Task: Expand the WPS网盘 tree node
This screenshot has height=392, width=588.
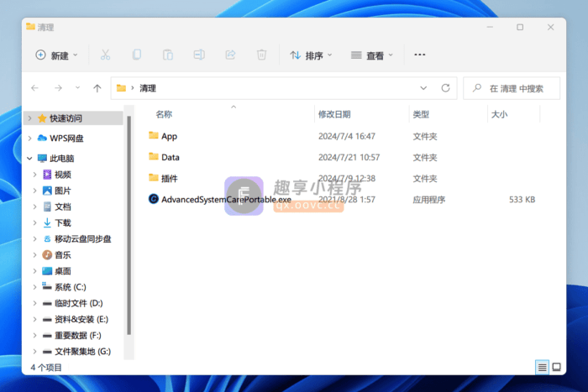Action: 29,139
